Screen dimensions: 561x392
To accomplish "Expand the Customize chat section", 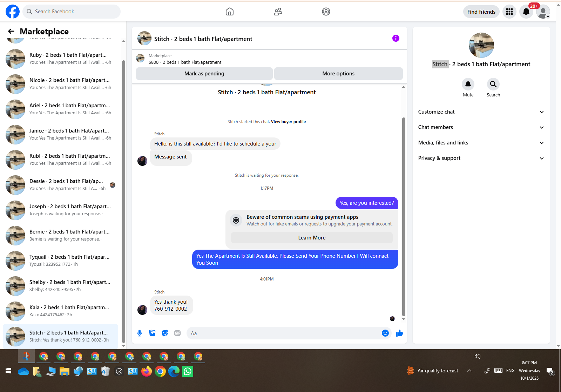I will coord(481,112).
